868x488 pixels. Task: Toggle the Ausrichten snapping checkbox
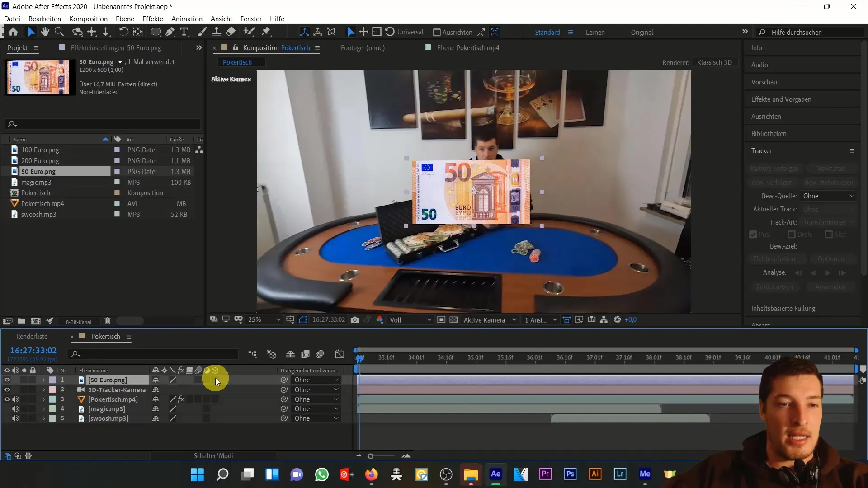(x=437, y=33)
